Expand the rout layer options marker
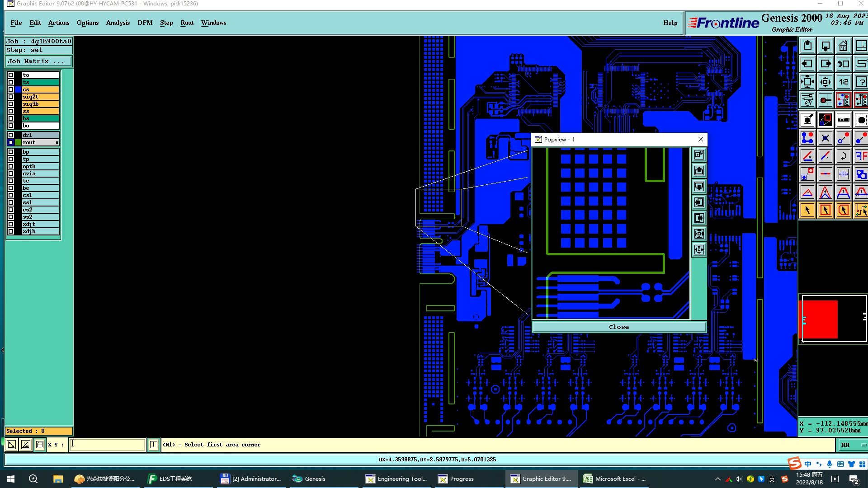The image size is (868, 488). (x=57, y=143)
